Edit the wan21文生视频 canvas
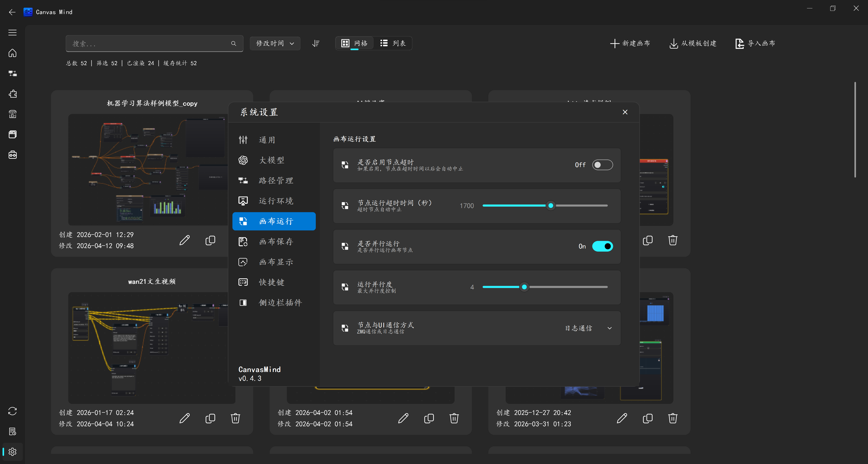 click(185, 418)
